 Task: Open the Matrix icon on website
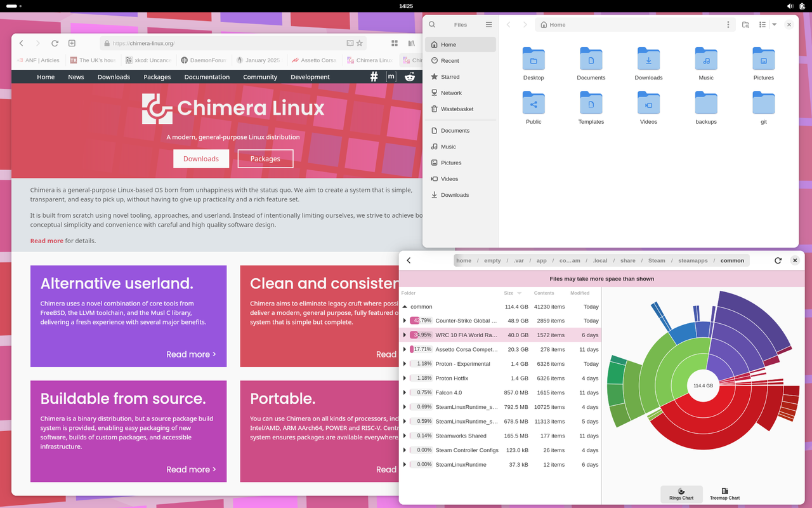click(391, 76)
